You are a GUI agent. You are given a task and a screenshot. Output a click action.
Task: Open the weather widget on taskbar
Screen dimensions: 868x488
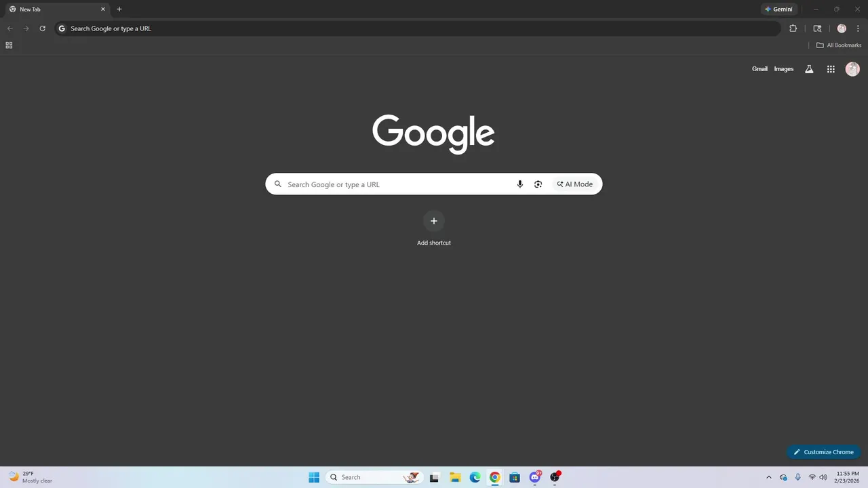(31, 477)
